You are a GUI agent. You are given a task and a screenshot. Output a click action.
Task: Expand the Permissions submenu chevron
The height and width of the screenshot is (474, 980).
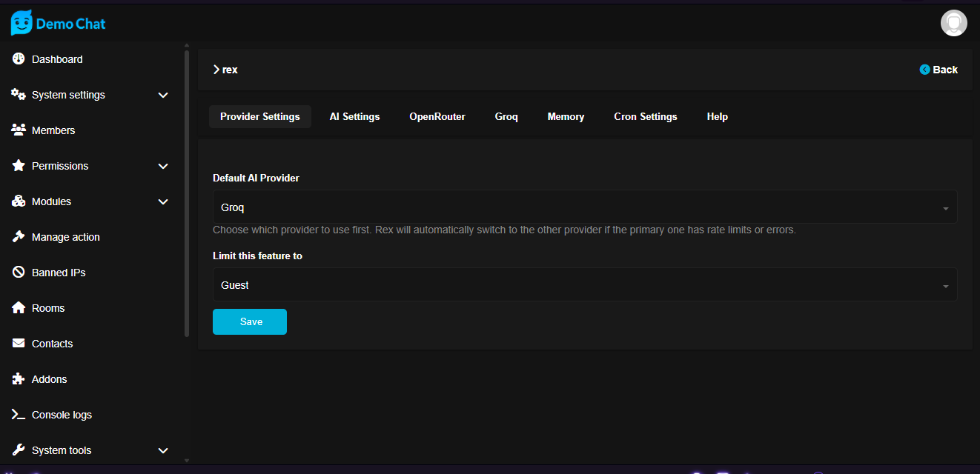163,166
